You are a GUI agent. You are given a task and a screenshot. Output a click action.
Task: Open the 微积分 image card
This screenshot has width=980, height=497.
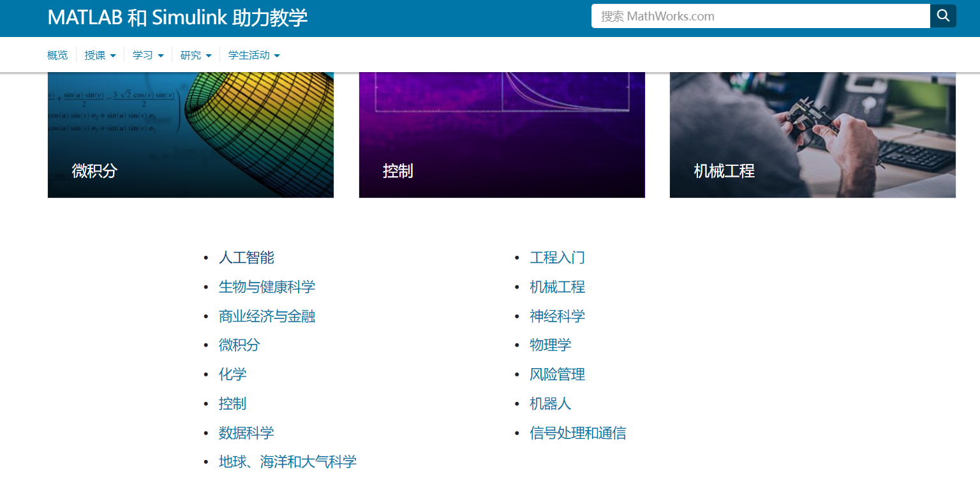coord(191,135)
